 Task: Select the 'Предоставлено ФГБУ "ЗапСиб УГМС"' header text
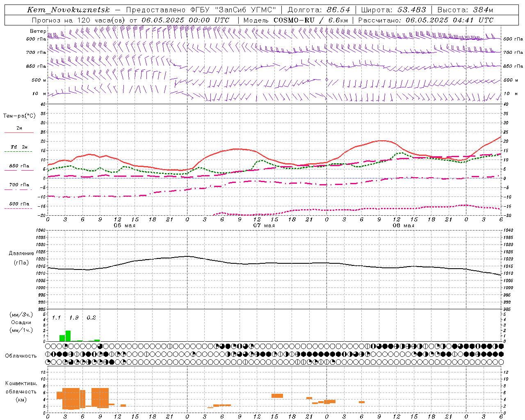[201, 10]
